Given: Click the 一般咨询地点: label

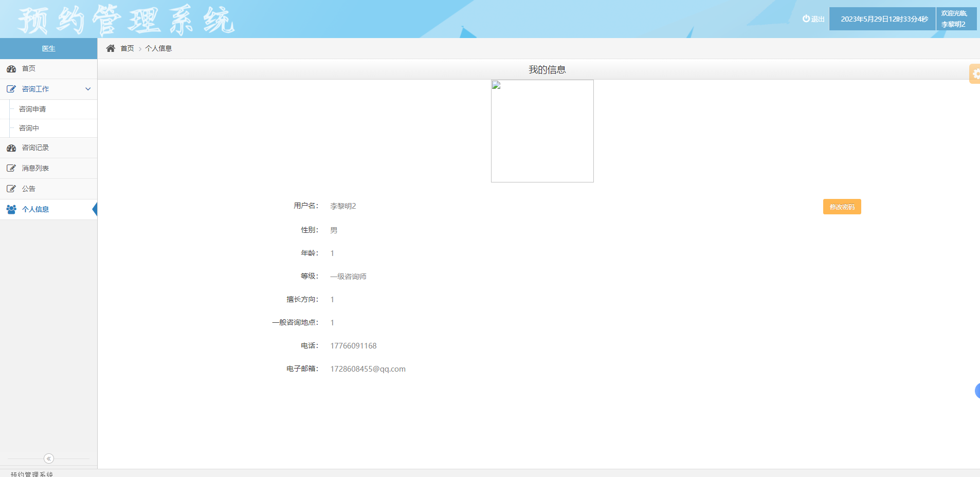Looking at the screenshot, I should coord(295,322).
